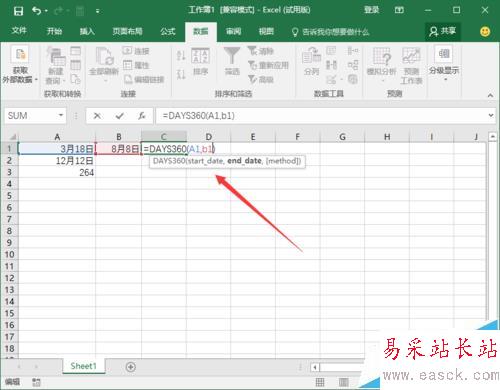Click the smiley feedback icon
Screen dimensions: 500x390
click(x=485, y=32)
